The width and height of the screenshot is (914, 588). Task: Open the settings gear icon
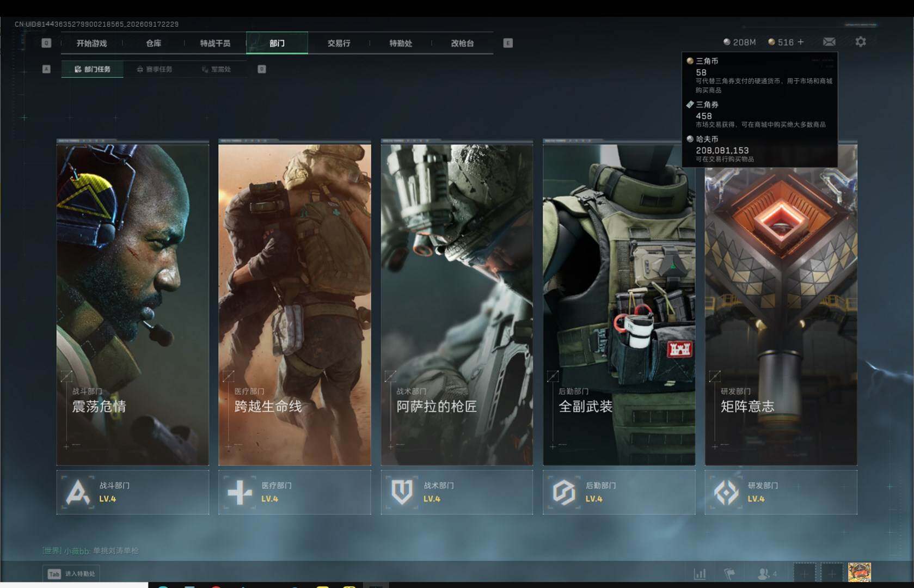[x=861, y=42]
